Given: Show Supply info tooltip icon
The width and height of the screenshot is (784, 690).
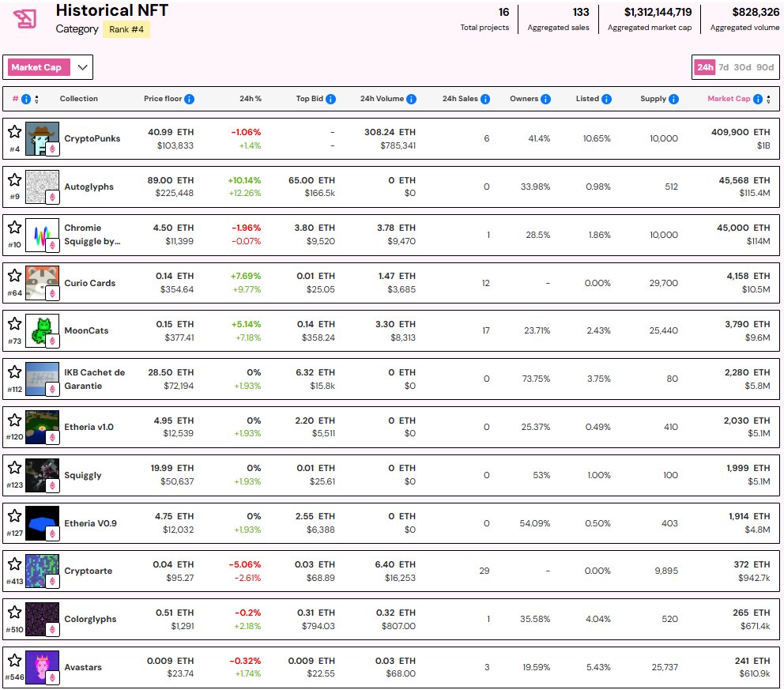Looking at the screenshot, I should tap(673, 99).
